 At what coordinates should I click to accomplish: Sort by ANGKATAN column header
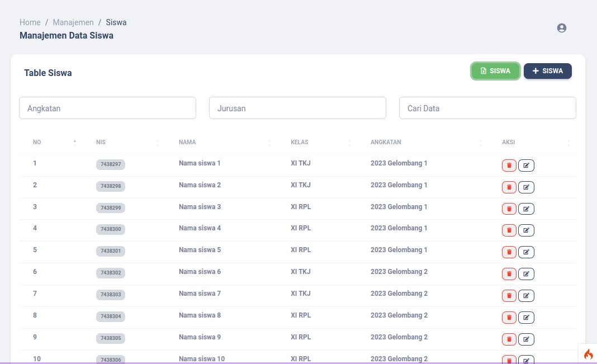386,143
